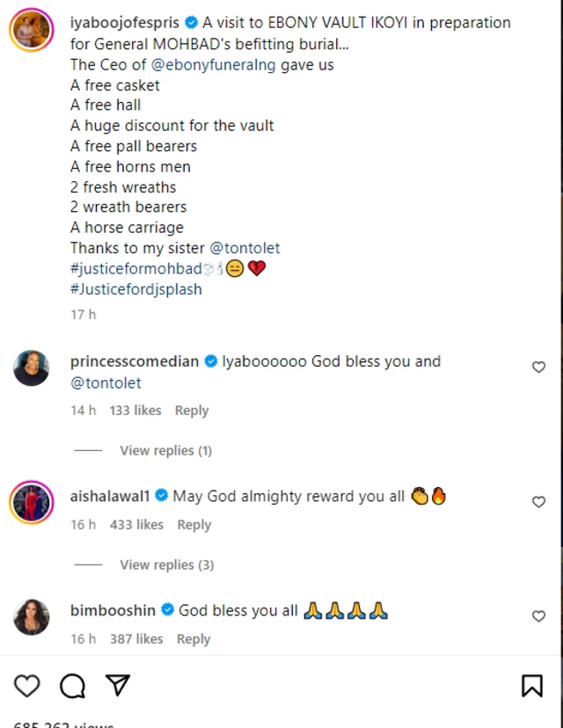
Task: Save post with the bookmark icon
Action: click(532, 686)
